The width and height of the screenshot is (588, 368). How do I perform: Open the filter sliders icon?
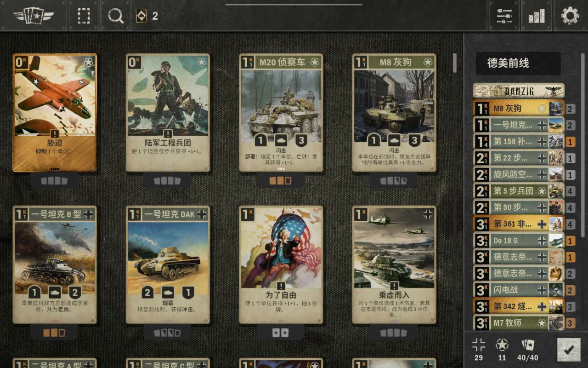click(504, 16)
